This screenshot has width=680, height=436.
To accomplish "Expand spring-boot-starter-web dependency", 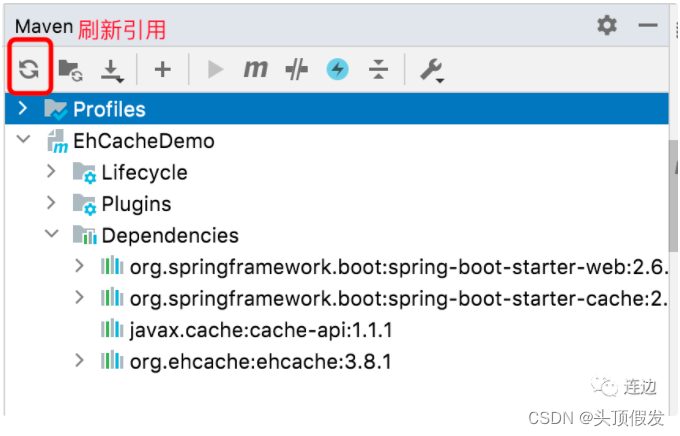I will [x=79, y=266].
